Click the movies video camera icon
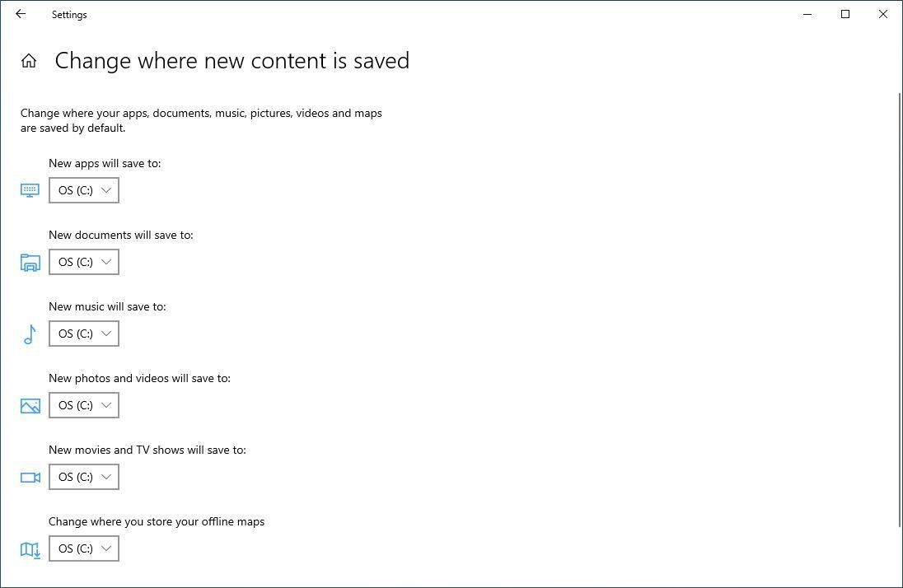This screenshot has height=588, width=903. (x=30, y=477)
